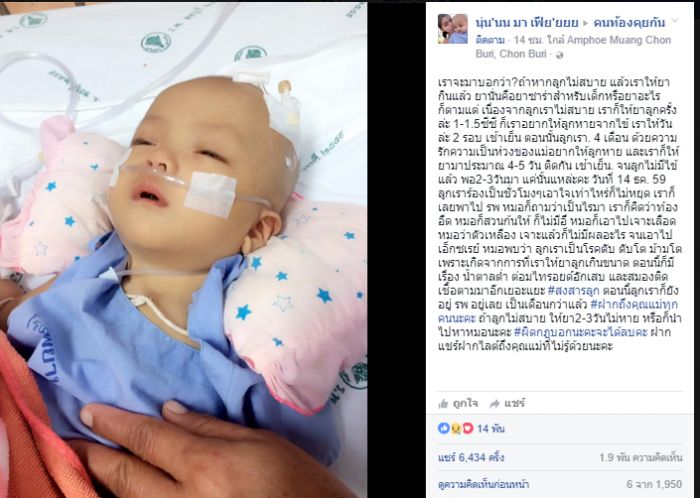Click the Amphoe Muang Chon Buri location link
700x498 pixels.
click(x=574, y=47)
